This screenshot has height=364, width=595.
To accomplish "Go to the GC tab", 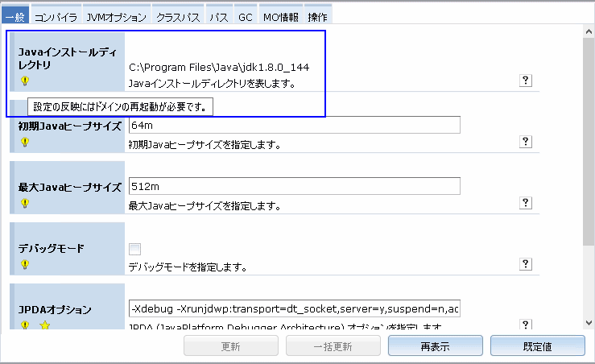I will (245, 16).
